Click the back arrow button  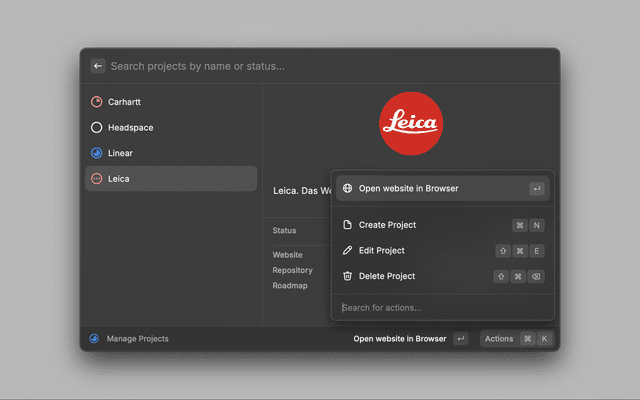pyautogui.click(x=98, y=66)
